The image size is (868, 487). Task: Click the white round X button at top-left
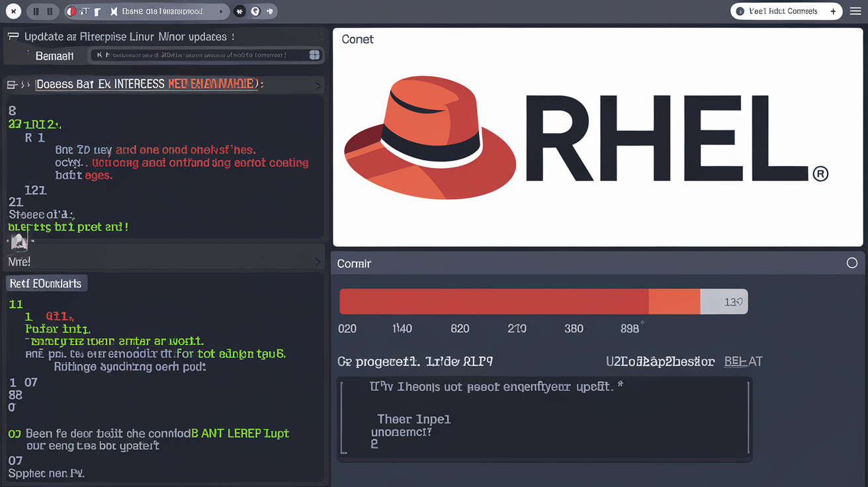(x=13, y=11)
